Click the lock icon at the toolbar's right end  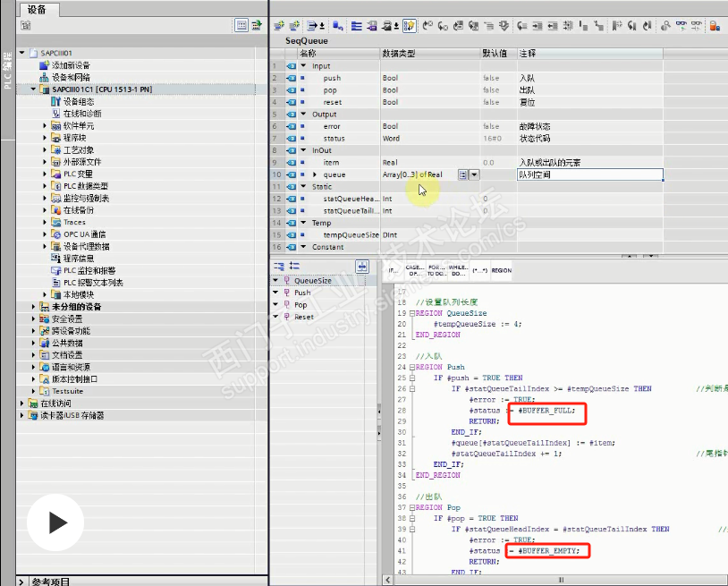click(x=715, y=26)
